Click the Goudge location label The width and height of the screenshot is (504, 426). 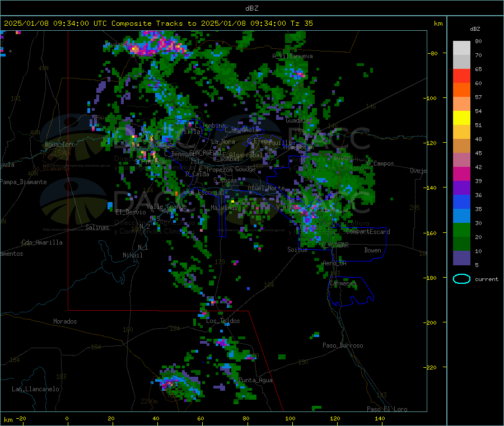click(245, 169)
